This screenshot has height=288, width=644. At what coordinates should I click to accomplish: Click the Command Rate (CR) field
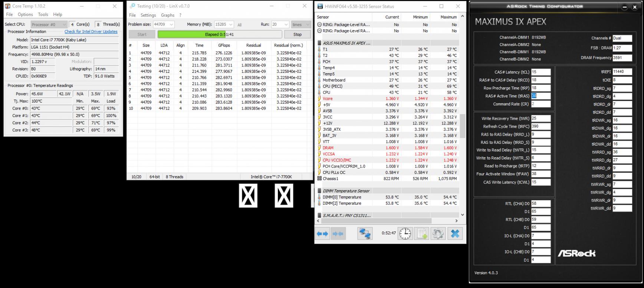[x=540, y=104]
